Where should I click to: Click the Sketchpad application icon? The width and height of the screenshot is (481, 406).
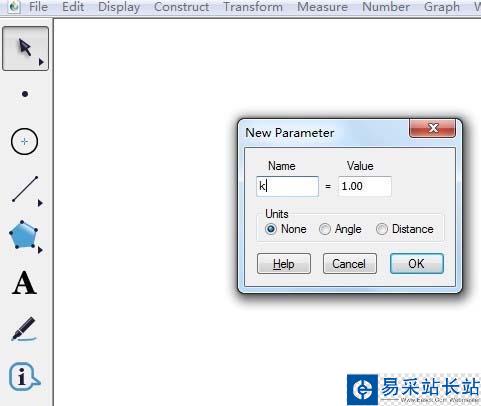coord(14,7)
